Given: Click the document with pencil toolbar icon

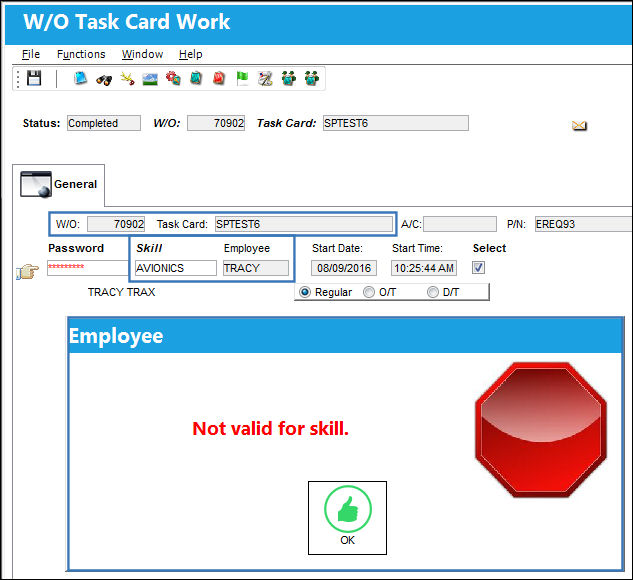Looking at the screenshot, I should (x=265, y=78).
